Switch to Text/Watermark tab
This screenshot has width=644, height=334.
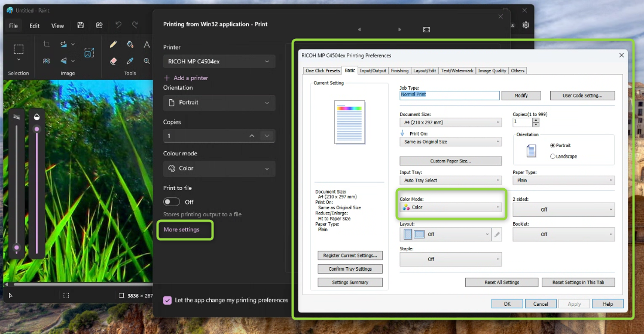(457, 71)
